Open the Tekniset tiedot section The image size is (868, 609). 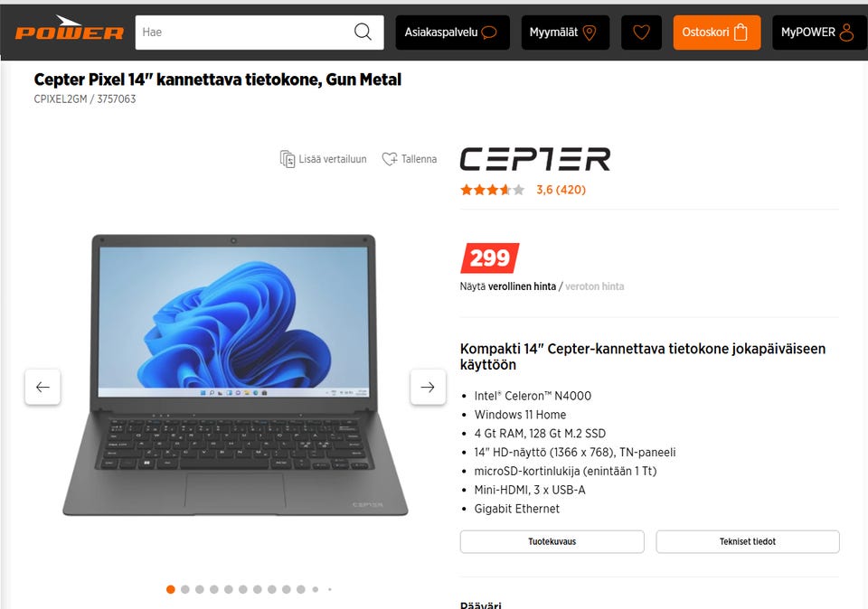tap(748, 541)
